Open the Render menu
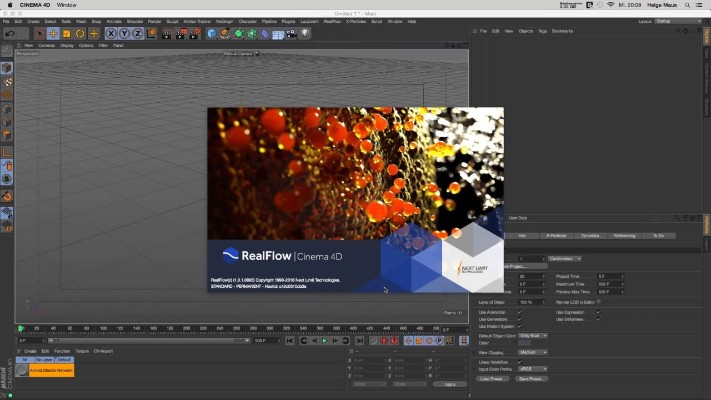The height and width of the screenshot is (400, 711). tap(154, 21)
